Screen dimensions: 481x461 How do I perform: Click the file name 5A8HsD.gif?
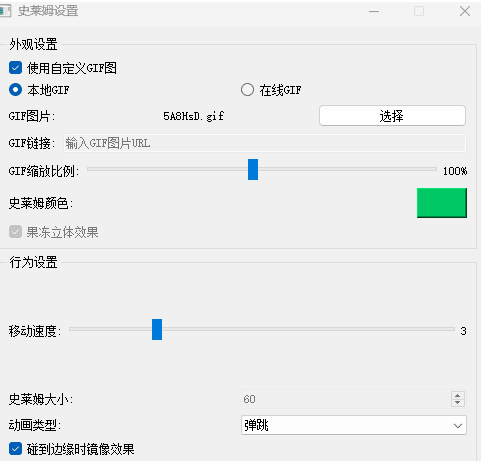click(x=193, y=116)
